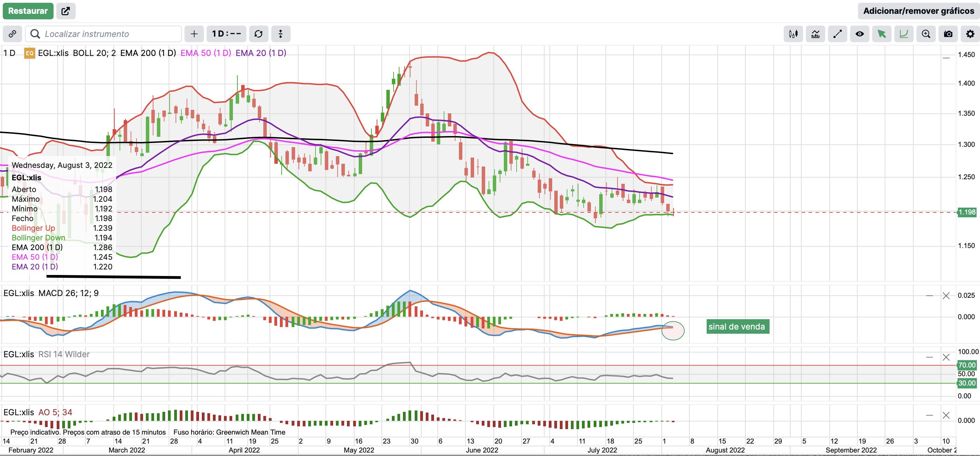Click the zoom-in magnifier tool

point(926,34)
